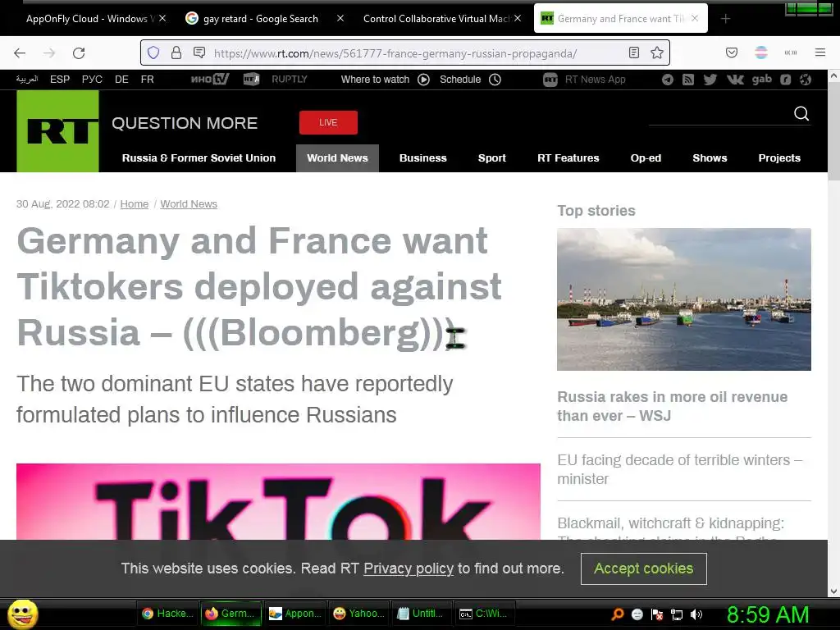The height and width of the screenshot is (630, 840).
Task: Click the flag with red X tray icon
Action: click(x=657, y=614)
